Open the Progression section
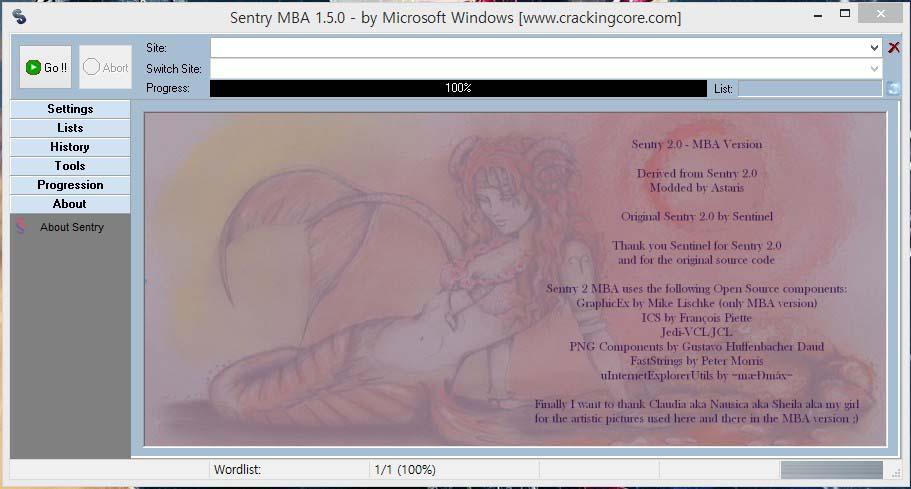 pyautogui.click(x=70, y=185)
